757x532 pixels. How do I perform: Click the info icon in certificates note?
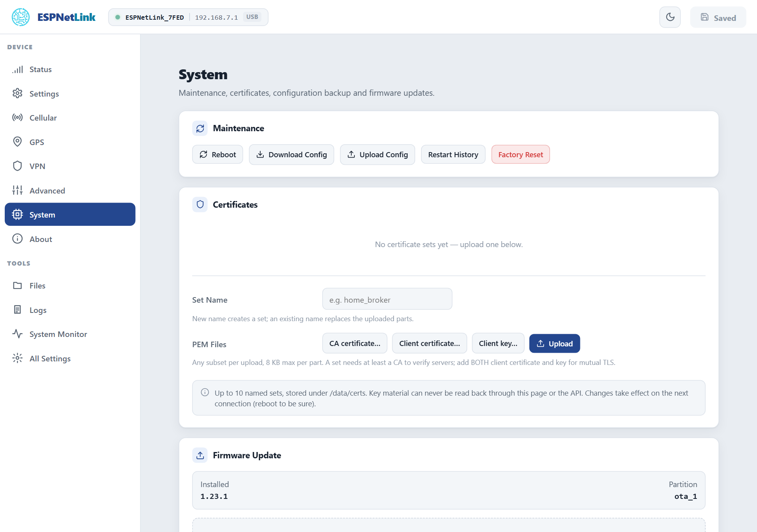click(x=205, y=392)
